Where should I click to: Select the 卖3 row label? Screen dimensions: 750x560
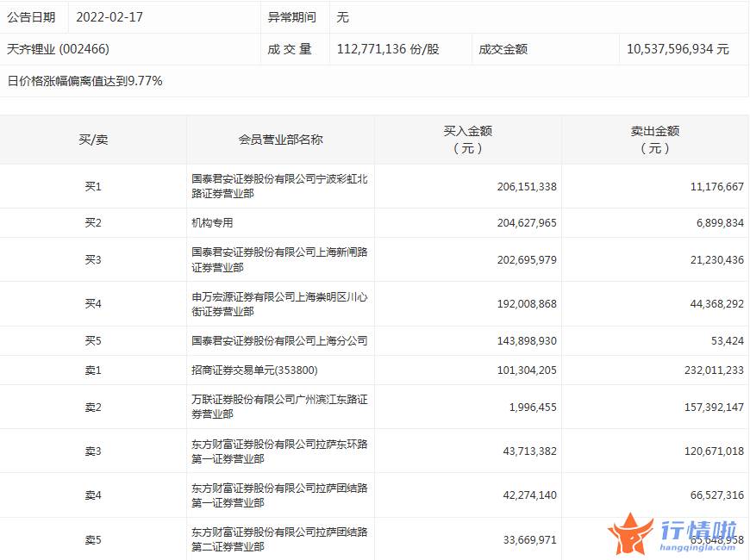point(93,451)
